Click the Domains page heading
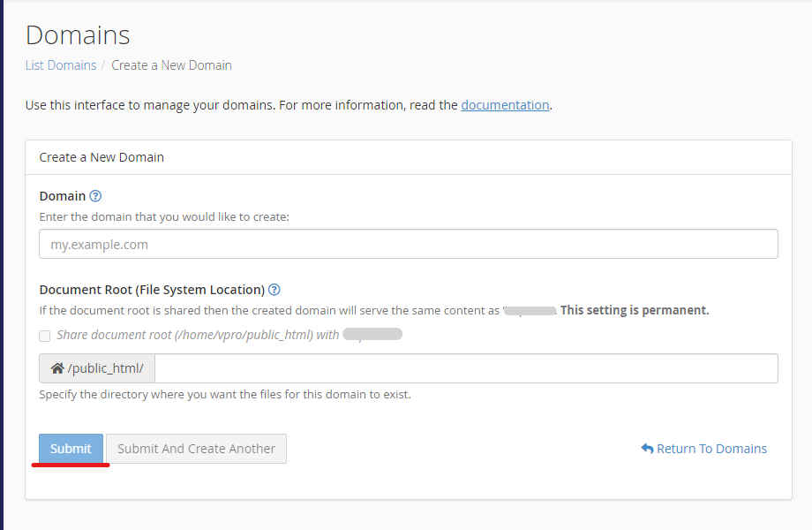This screenshot has height=530, width=812. coord(78,34)
